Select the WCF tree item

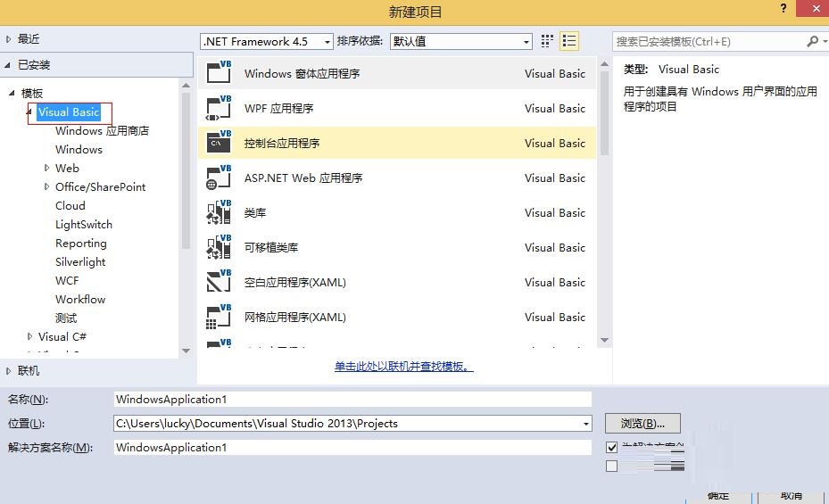point(67,280)
